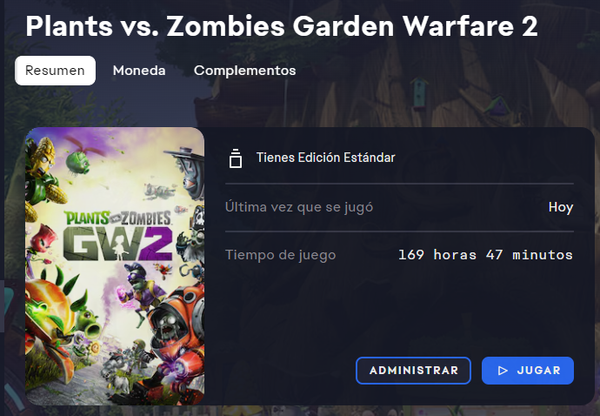Click the Hoy last-played value

coord(561,207)
